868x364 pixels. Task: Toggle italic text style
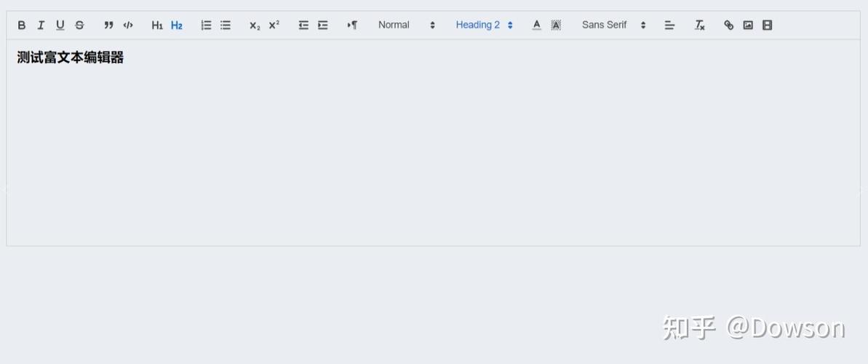click(x=41, y=25)
